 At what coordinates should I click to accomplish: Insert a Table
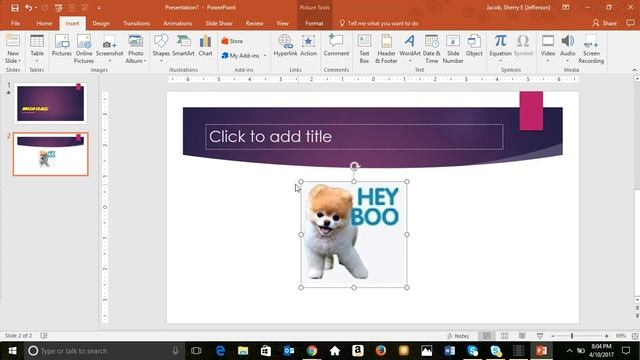point(37,49)
